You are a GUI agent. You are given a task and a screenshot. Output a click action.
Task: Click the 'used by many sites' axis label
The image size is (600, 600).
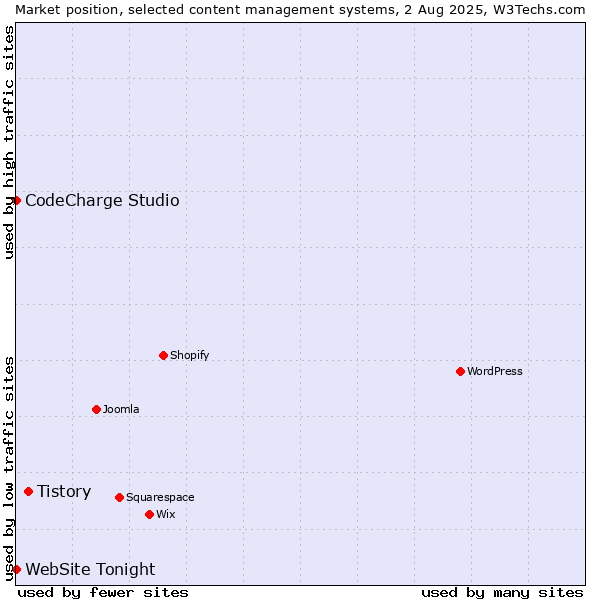502,593
